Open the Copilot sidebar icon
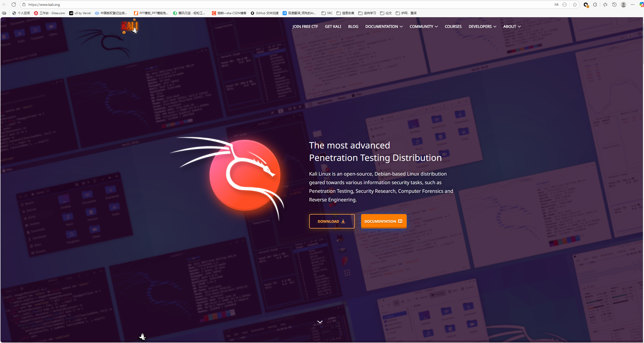 point(641,5)
